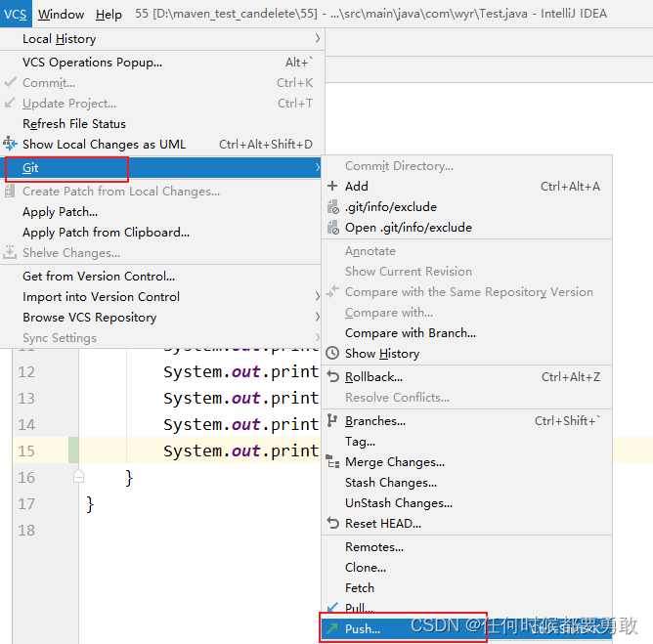Click the Rollback arrow icon

click(332, 376)
